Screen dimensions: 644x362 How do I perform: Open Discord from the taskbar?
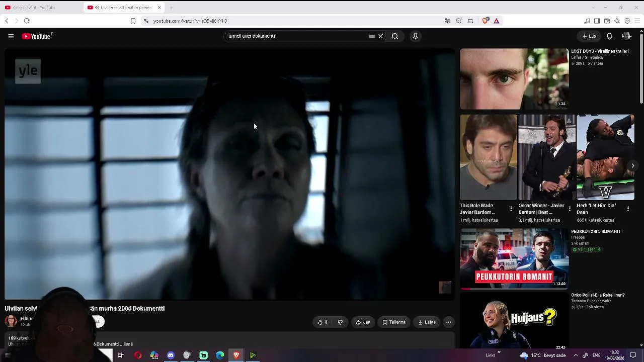pyautogui.click(x=171, y=355)
